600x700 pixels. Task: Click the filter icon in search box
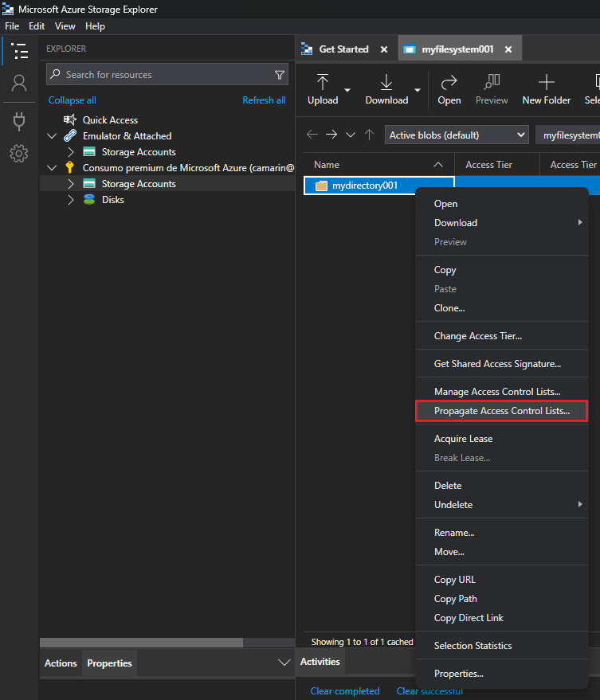click(x=280, y=75)
